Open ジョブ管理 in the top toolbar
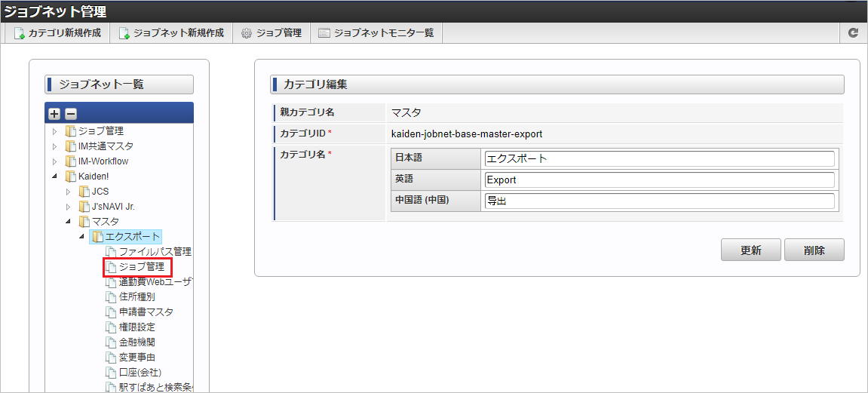 (271, 32)
